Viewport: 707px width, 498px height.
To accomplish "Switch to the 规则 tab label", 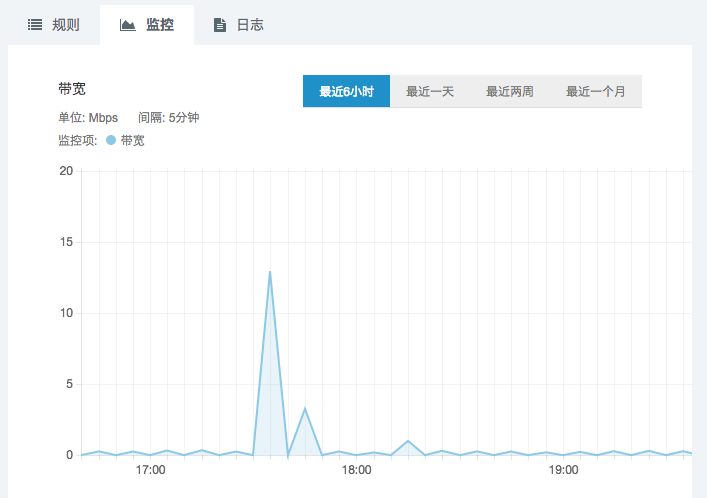I will [66, 25].
